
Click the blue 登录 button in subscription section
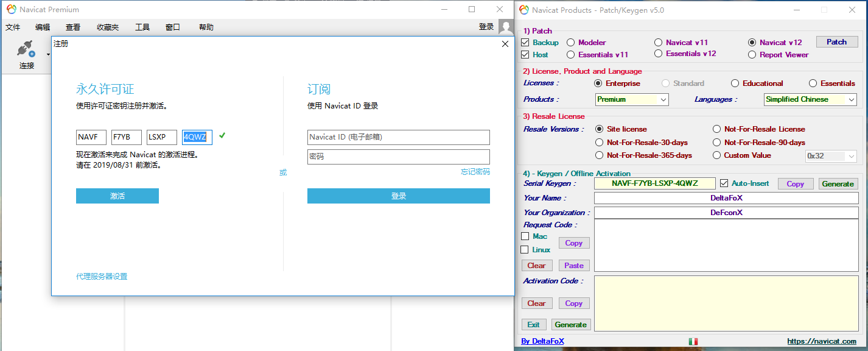click(399, 196)
